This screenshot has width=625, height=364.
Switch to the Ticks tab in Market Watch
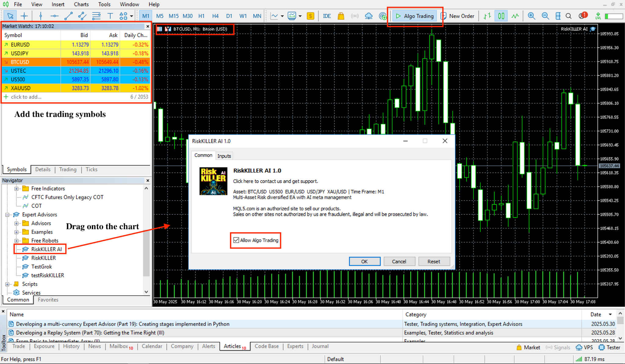click(x=92, y=169)
